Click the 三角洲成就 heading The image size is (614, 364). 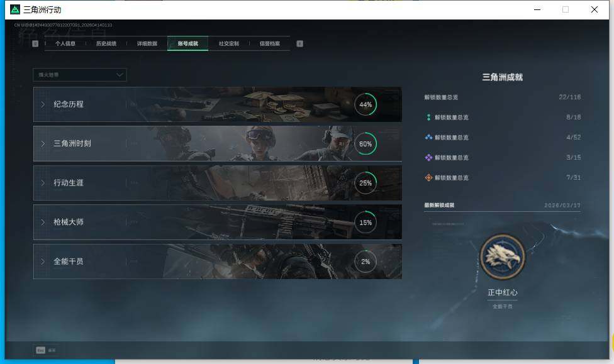click(503, 77)
